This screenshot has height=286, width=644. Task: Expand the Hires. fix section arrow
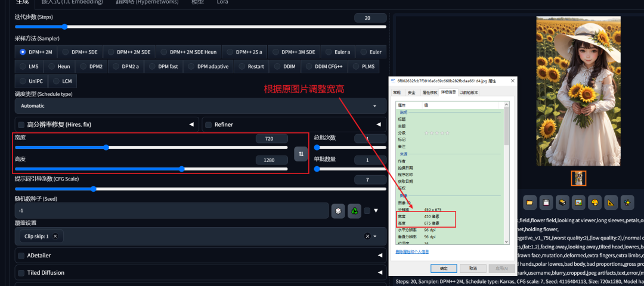191,125
